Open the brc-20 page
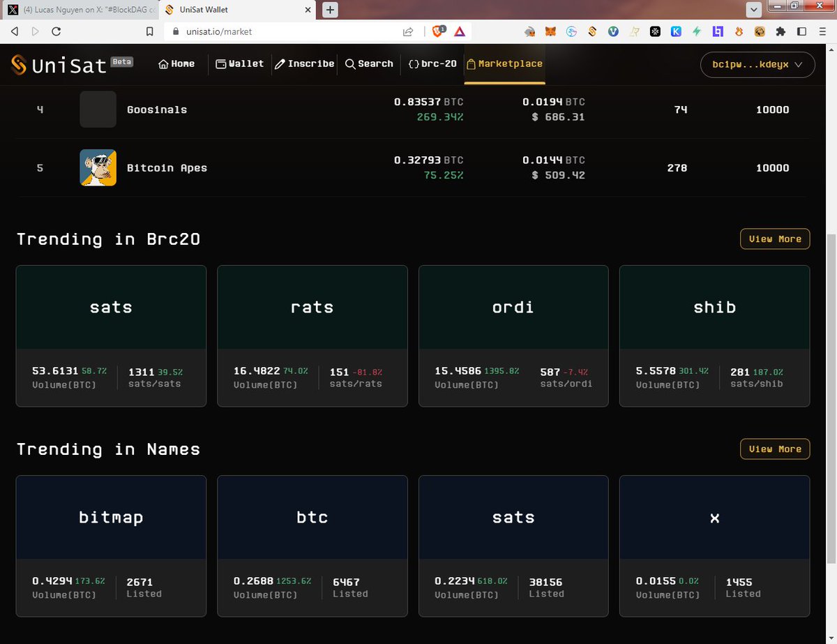837x644 pixels. coord(432,63)
